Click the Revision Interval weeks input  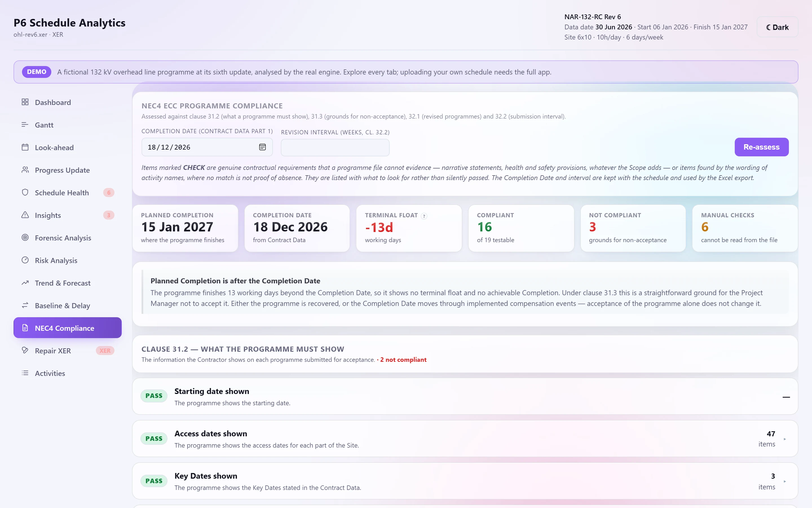pos(335,148)
